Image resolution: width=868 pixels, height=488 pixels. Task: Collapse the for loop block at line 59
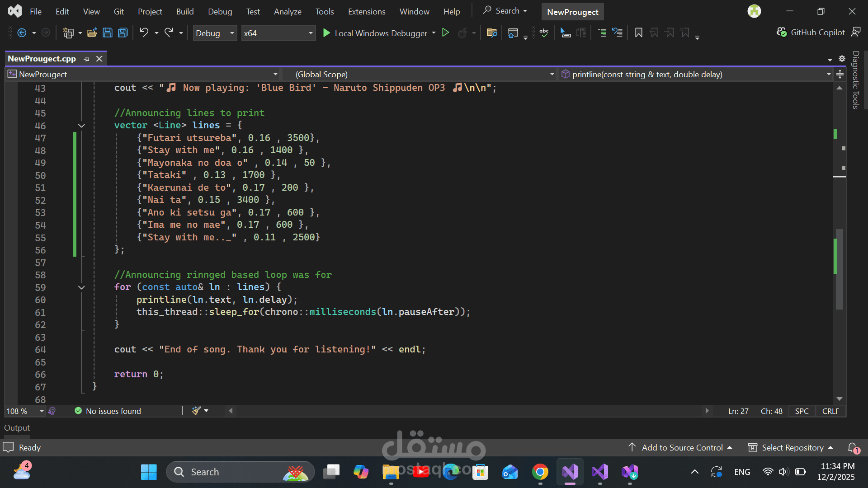tap(81, 287)
